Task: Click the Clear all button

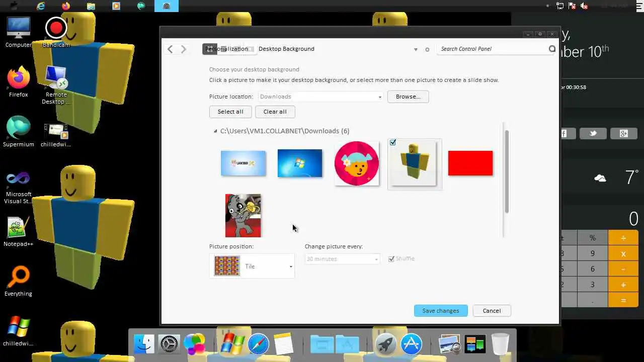Action: tap(275, 112)
